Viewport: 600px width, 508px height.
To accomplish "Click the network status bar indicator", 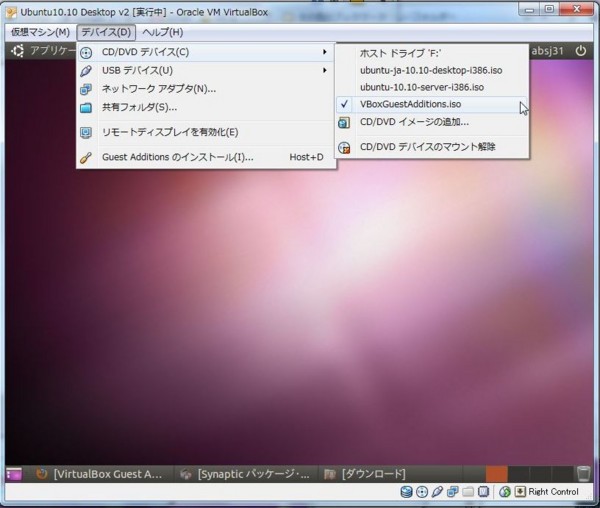I will (x=453, y=492).
